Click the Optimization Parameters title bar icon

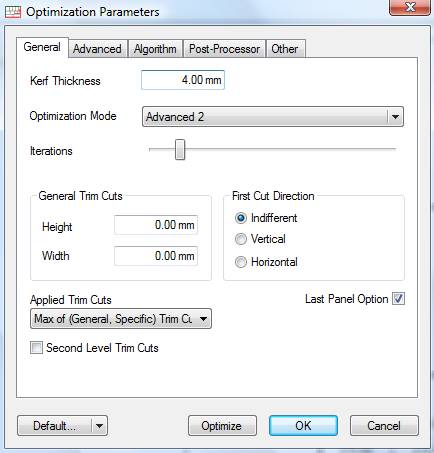pyautogui.click(x=13, y=12)
